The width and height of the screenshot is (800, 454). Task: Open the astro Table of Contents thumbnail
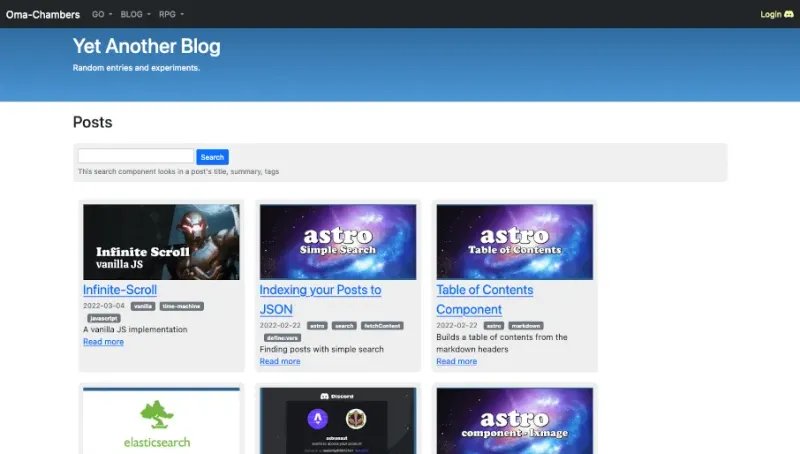tap(515, 242)
